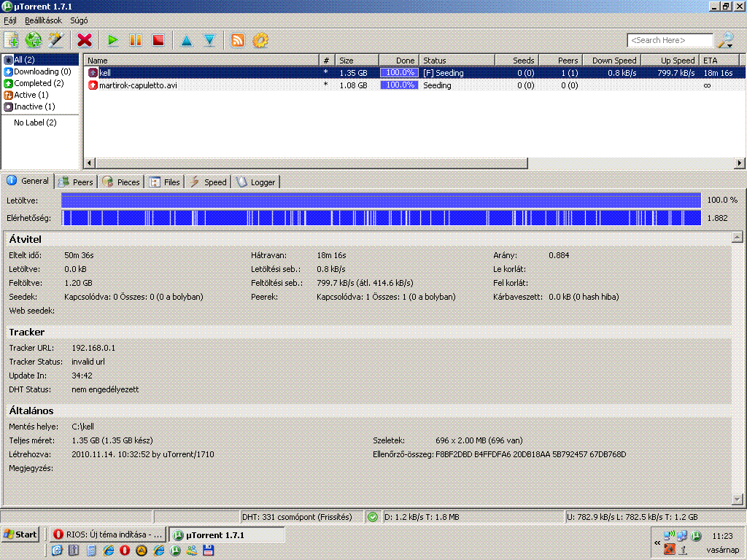The height and width of the screenshot is (560, 747).
Task: Click the Add Torrent from URL icon
Action: (34, 41)
